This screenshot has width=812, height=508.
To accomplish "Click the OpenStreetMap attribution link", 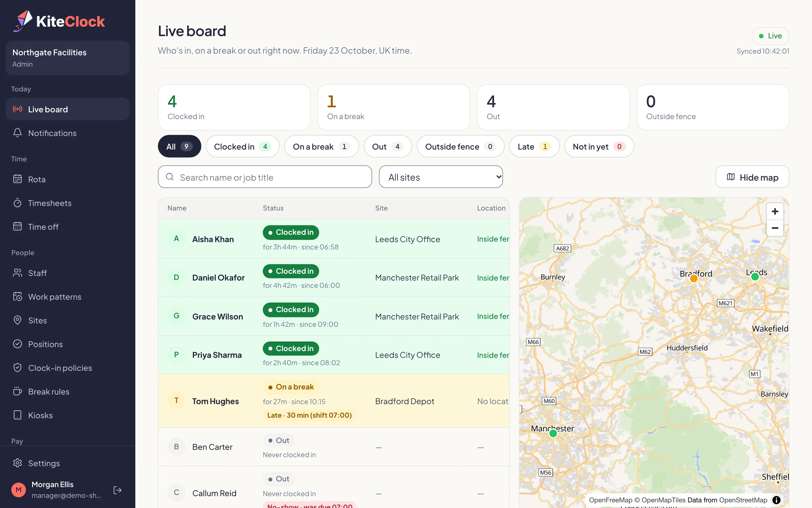I will [x=743, y=500].
